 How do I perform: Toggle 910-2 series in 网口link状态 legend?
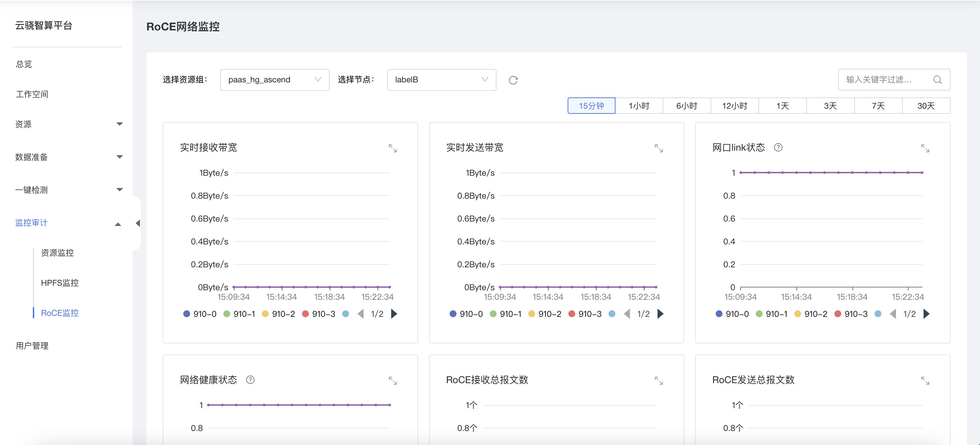tap(811, 314)
